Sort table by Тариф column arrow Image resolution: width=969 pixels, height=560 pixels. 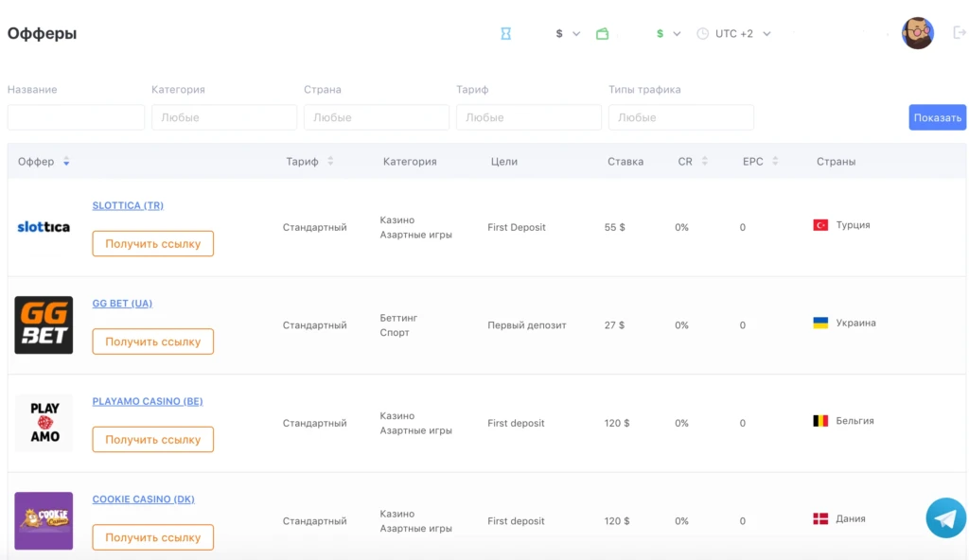coord(330,161)
